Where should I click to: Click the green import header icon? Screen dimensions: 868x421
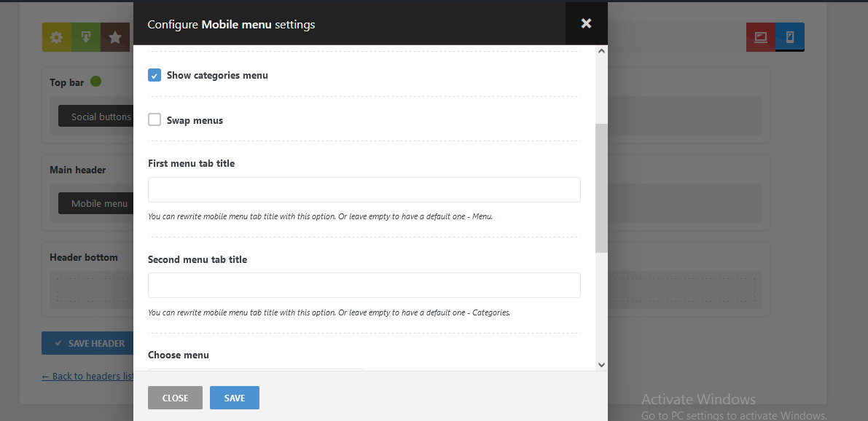pyautogui.click(x=85, y=37)
